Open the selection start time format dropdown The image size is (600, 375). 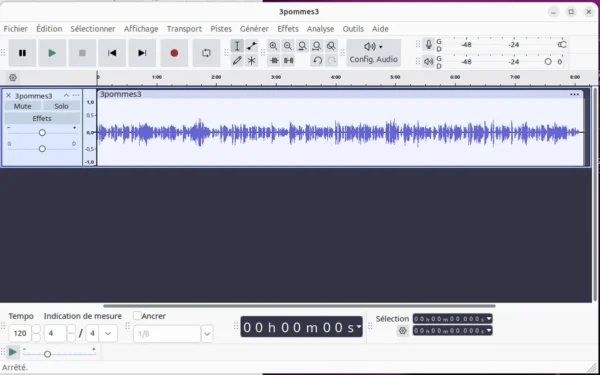[x=489, y=318]
